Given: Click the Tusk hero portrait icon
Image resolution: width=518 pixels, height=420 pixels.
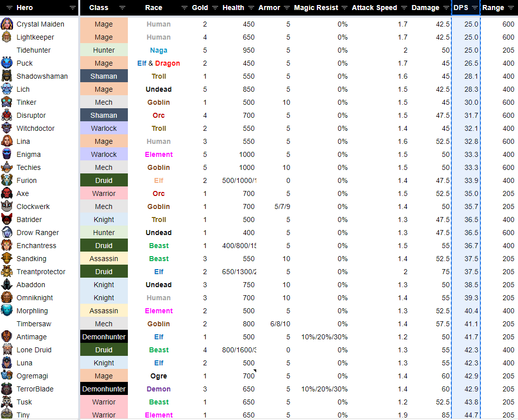Looking at the screenshot, I should coord(7,402).
